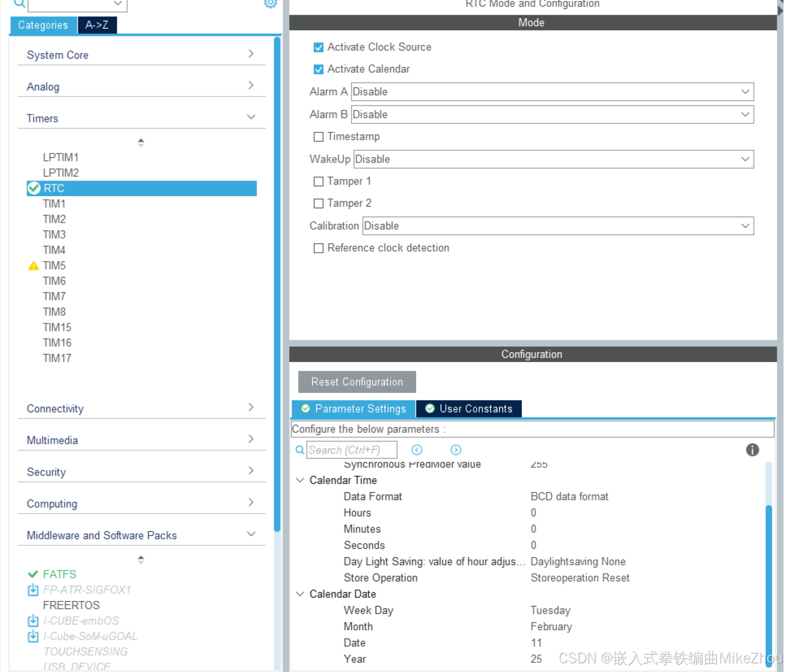
Task: Enable the Tamper 1 checkbox
Action: (x=319, y=182)
